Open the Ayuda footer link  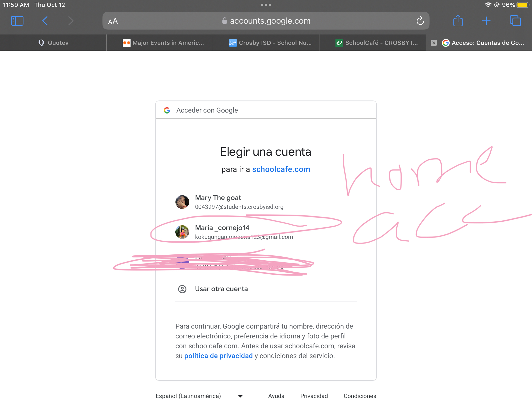click(276, 396)
